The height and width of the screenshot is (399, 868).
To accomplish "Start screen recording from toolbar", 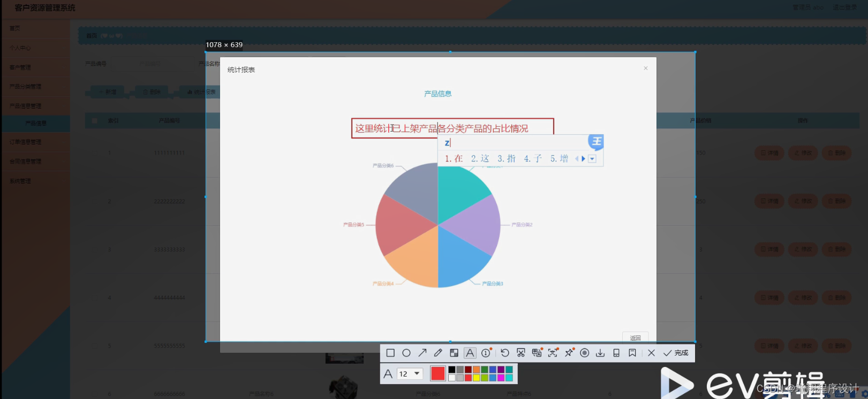I will [x=585, y=353].
